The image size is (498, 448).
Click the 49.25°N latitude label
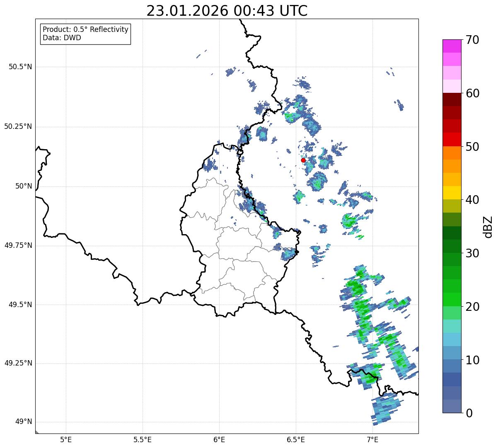[x=18, y=363]
